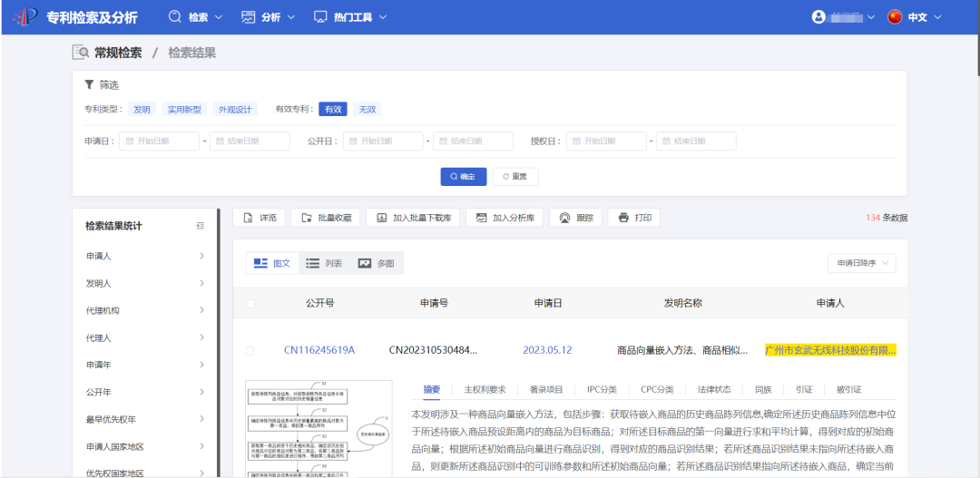Select the 主权利要求 tab
This screenshot has height=478, width=980.
coord(485,389)
